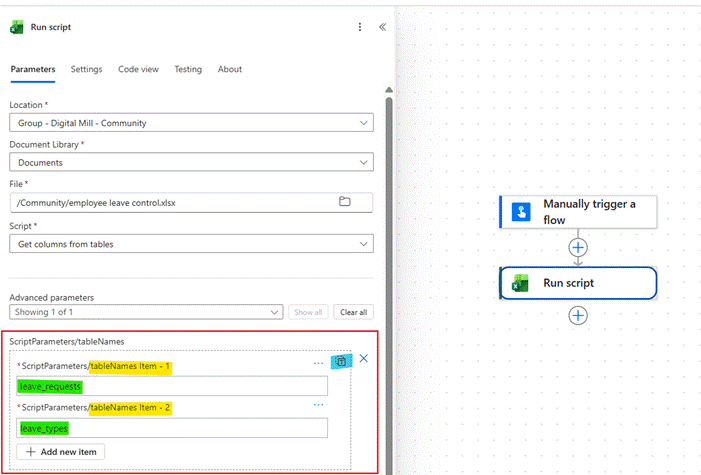Viewport: 701px width, 475px height.
Task: Click the manual trigger hand icon on canvas
Action: (x=521, y=212)
